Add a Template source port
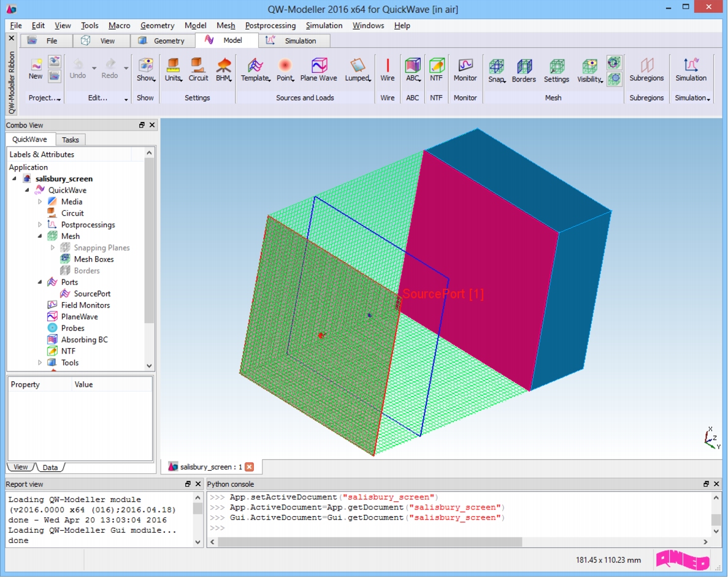The height and width of the screenshot is (578, 728). (x=255, y=70)
